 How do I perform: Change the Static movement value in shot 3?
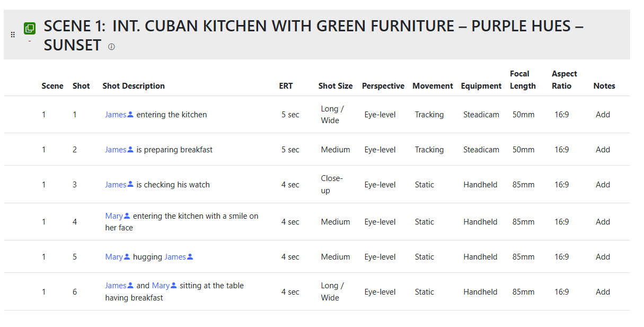[x=425, y=185]
